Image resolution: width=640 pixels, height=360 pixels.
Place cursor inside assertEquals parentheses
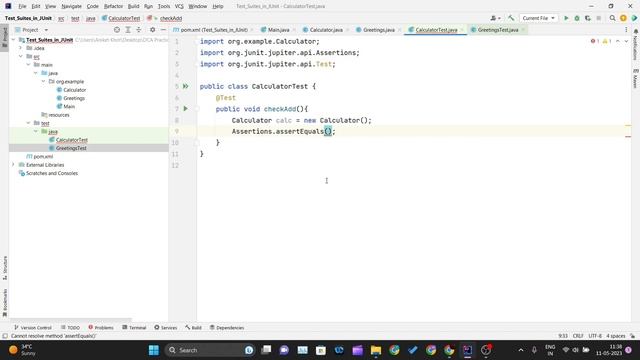[x=328, y=131]
